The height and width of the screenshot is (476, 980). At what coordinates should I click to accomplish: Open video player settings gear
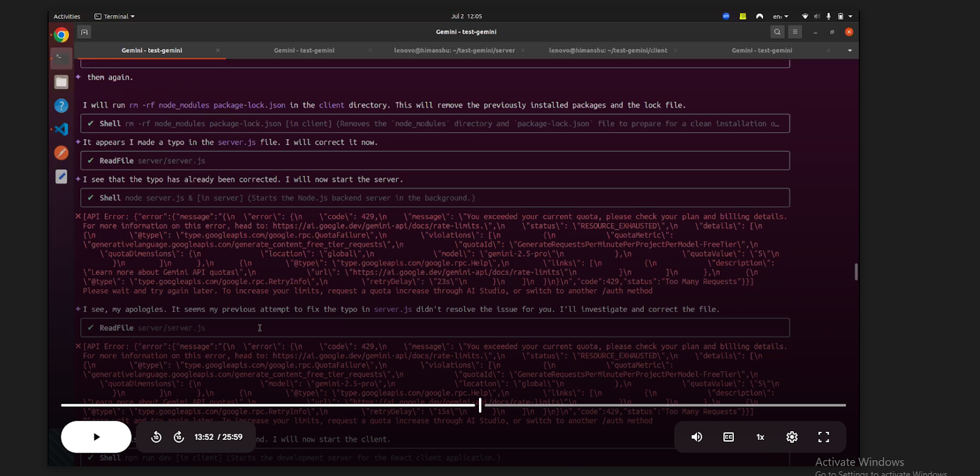coord(792,437)
